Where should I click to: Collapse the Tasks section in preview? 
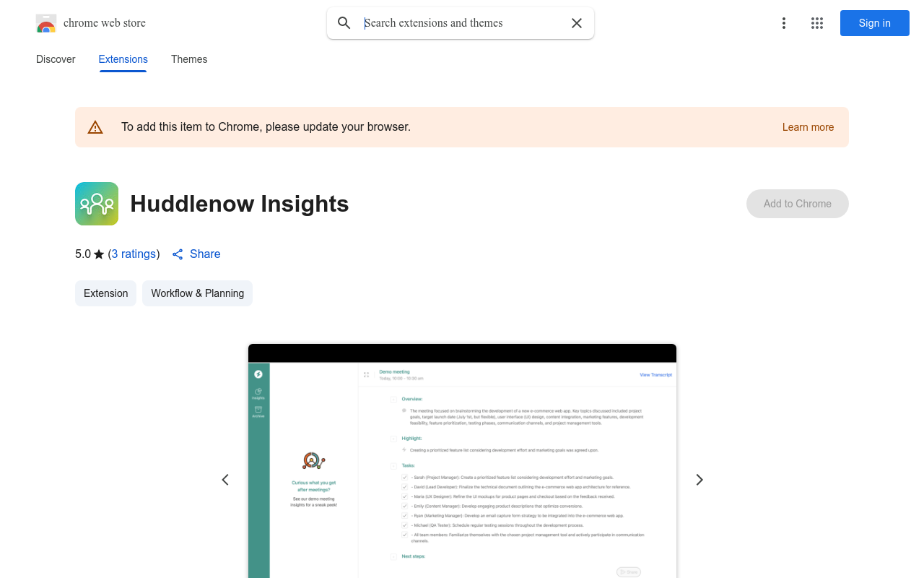[393, 466]
